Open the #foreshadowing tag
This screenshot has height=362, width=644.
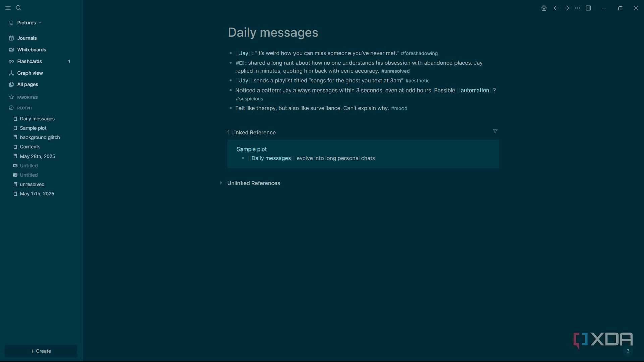pyautogui.click(x=419, y=53)
